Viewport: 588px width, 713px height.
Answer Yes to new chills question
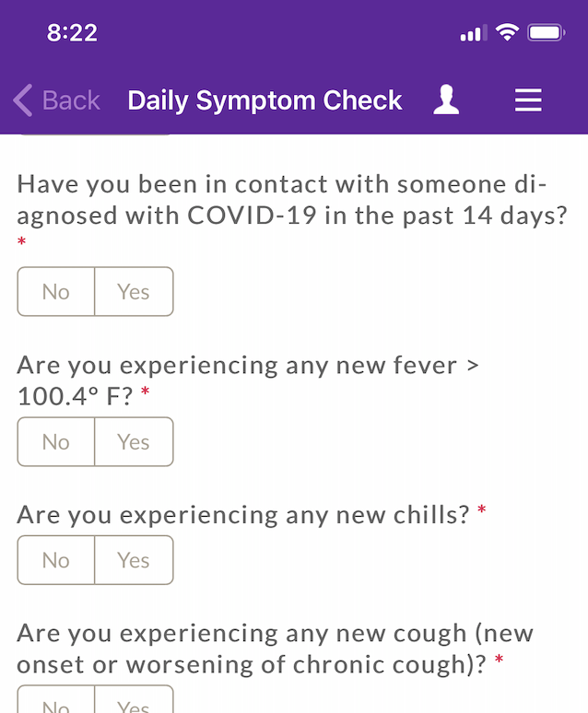(x=134, y=560)
